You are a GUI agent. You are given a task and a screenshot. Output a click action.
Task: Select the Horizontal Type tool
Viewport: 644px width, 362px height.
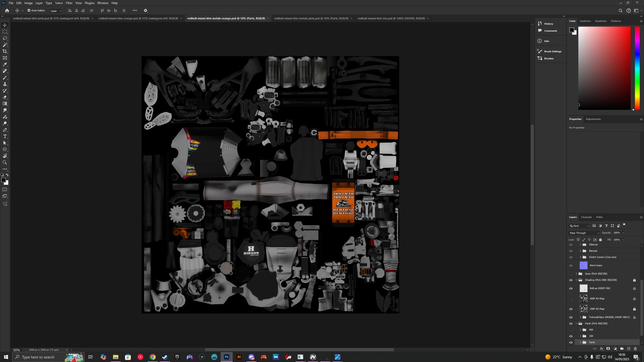coord(5,137)
